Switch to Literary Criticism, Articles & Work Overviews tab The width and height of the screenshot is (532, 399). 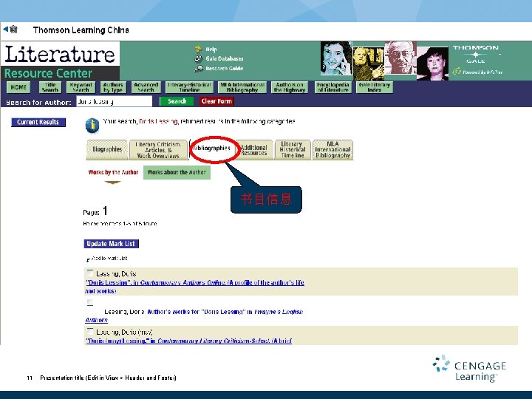click(x=158, y=149)
